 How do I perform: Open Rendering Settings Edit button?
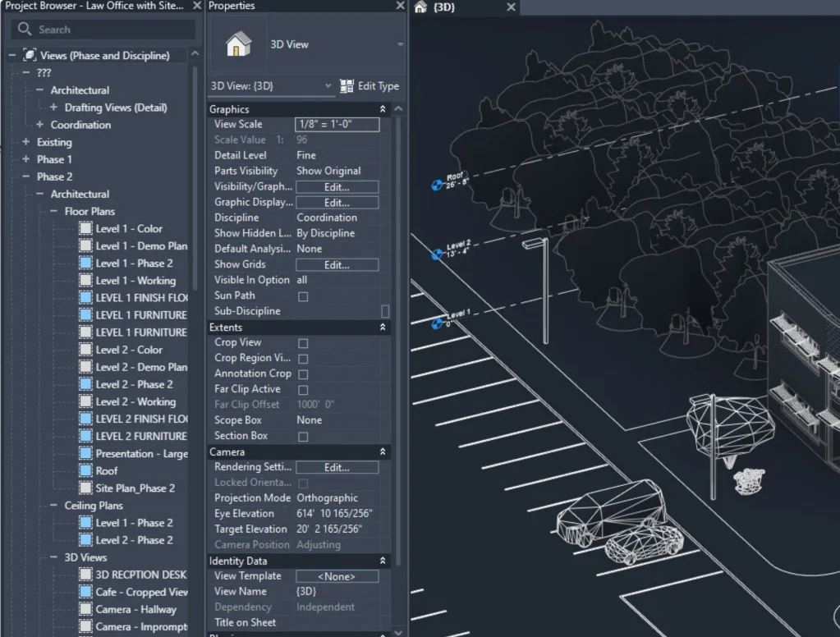pyautogui.click(x=337, y=467)
